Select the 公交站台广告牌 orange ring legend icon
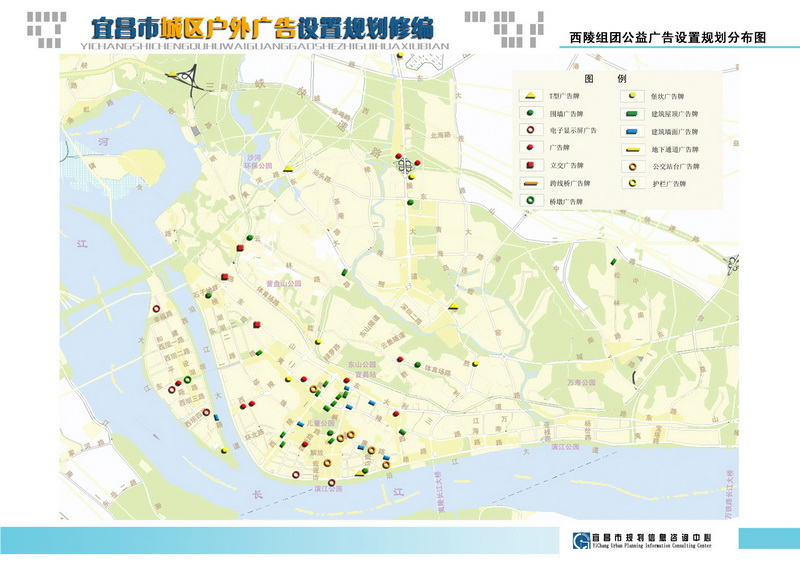Image resolution: width=800 pixels, height=566 pixels. click(x=632, y=166)
